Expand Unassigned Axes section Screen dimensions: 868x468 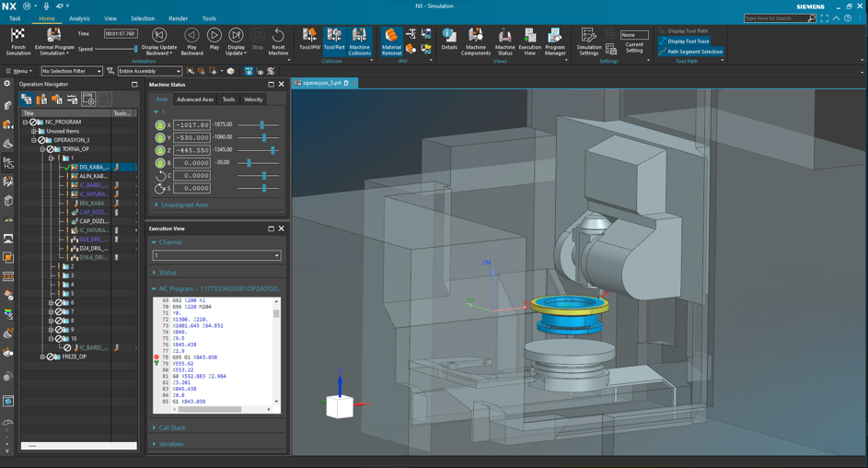point(156,205)
